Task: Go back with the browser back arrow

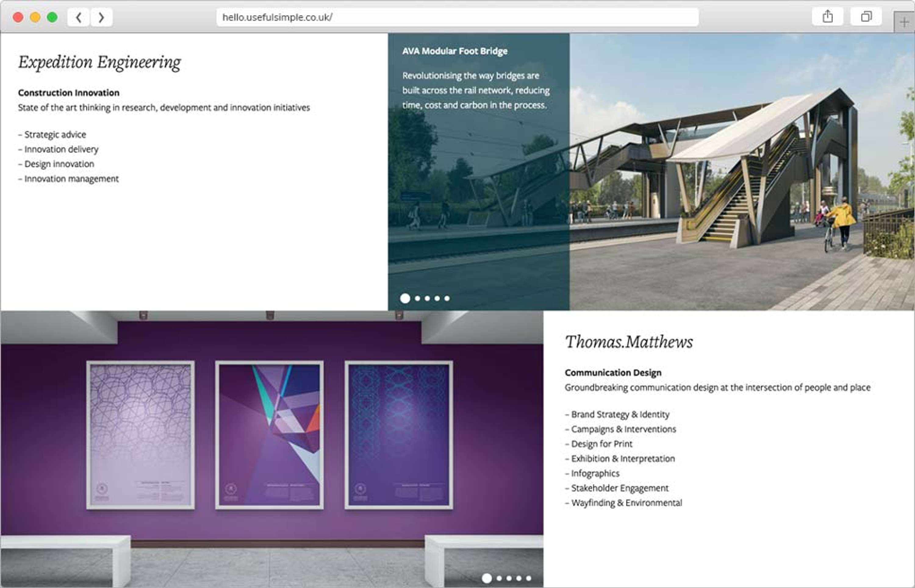Action: [x=78, y=17]
